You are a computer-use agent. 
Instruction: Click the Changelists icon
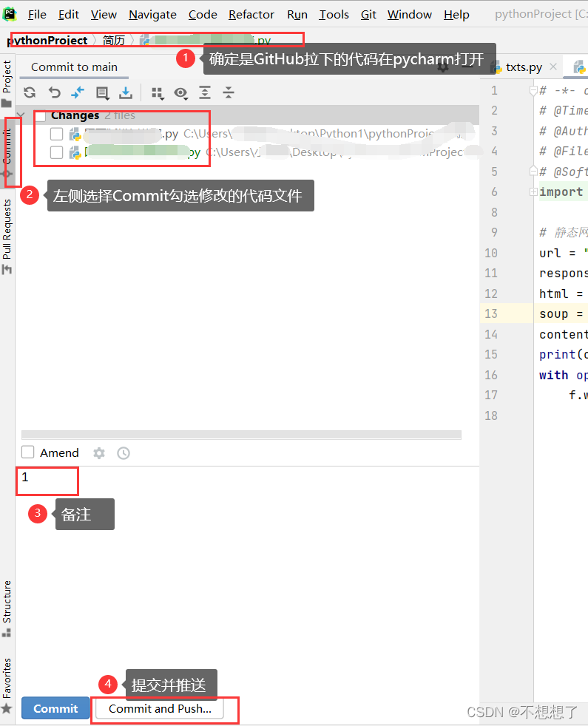[x=102, y=93]
